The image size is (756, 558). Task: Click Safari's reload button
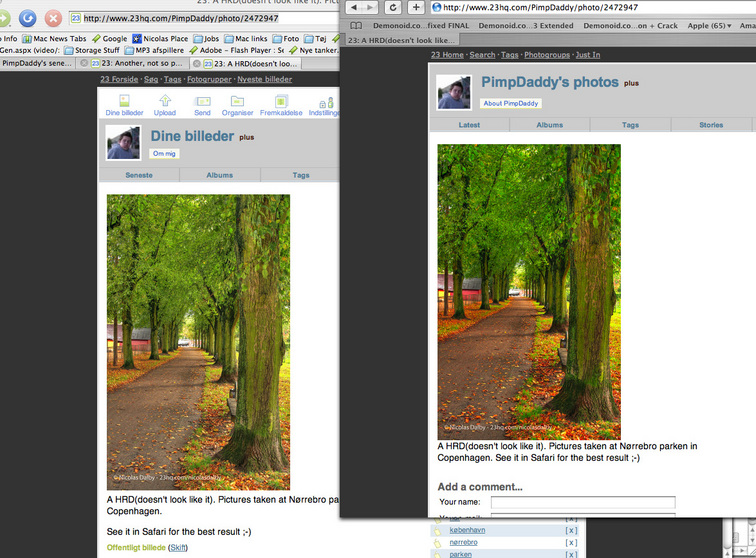click(393, 7)
